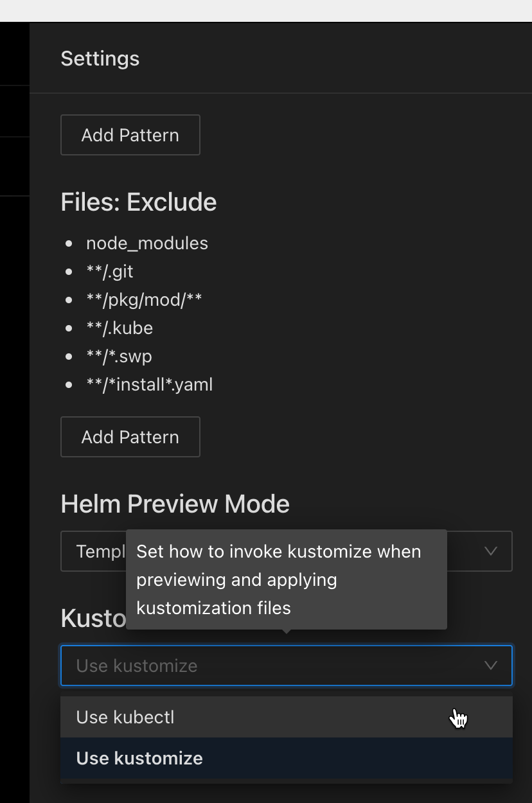Click the Add Pattern button above Files: Exclude
The image size is (532, 803).
click(x=130, y=135)
